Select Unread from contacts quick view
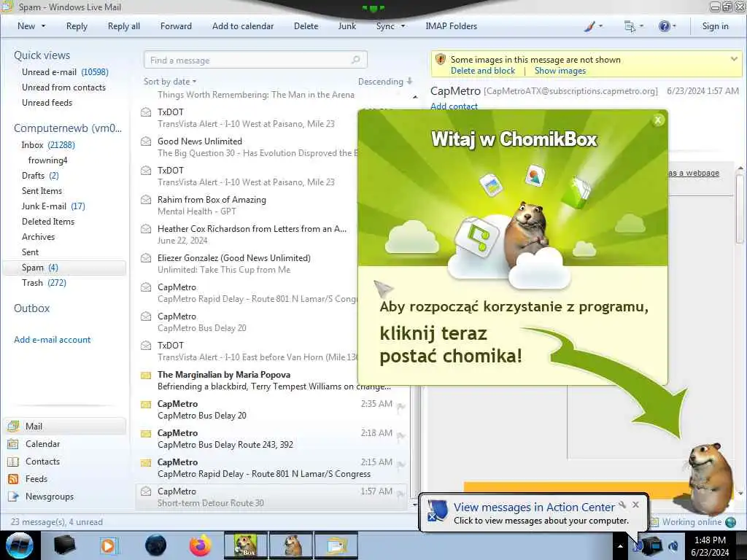 pos(64,87)
